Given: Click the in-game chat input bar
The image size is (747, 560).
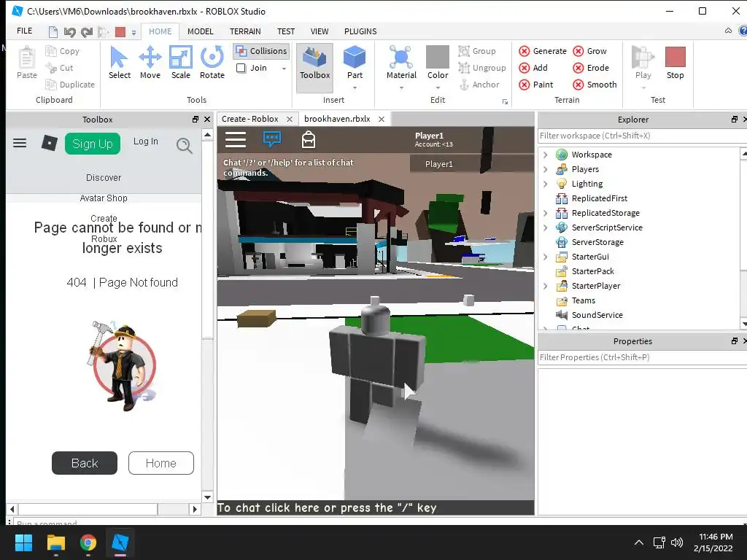Looking at the screenshot, I should pos(376,507).
